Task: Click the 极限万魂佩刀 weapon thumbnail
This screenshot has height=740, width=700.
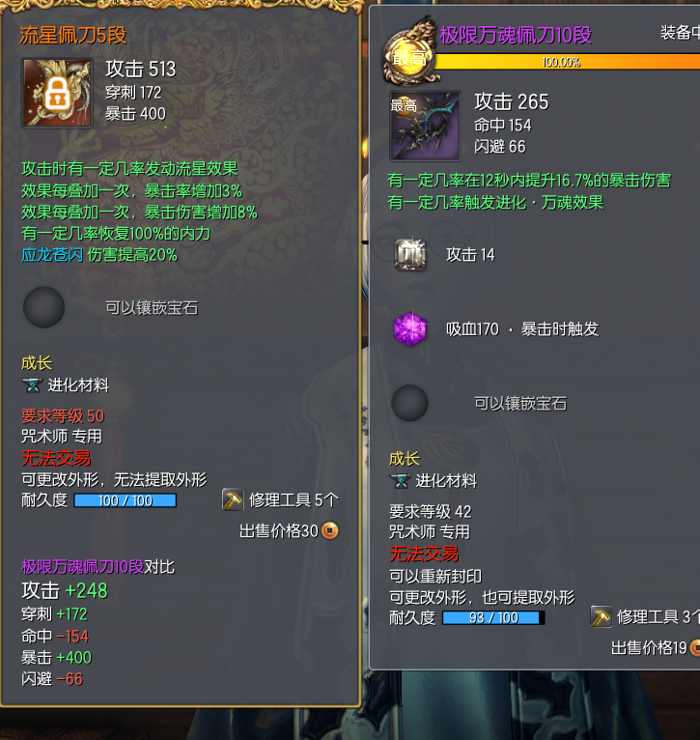Action: click(x=425, y=126)
